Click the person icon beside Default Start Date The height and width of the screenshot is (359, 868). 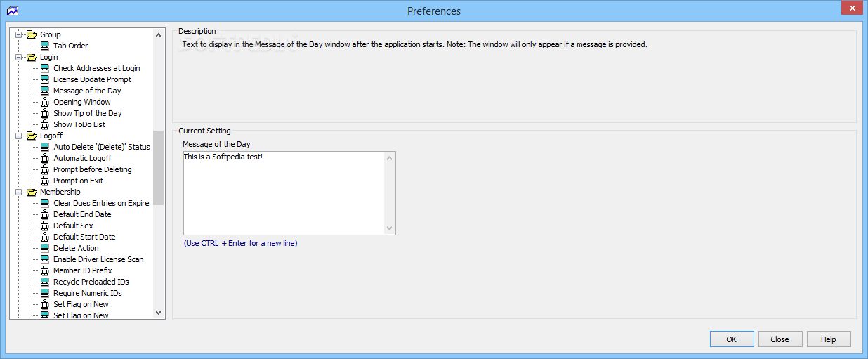coord(45,237)
